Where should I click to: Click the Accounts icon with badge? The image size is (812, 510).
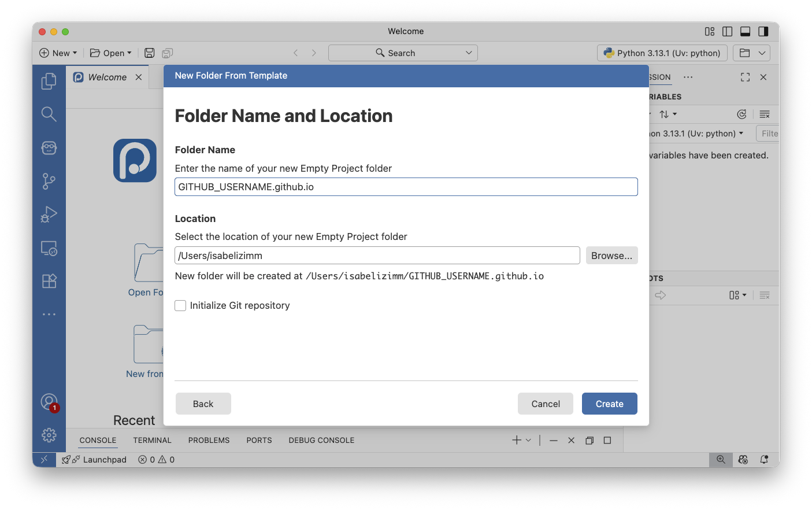[x=49, y=401]
